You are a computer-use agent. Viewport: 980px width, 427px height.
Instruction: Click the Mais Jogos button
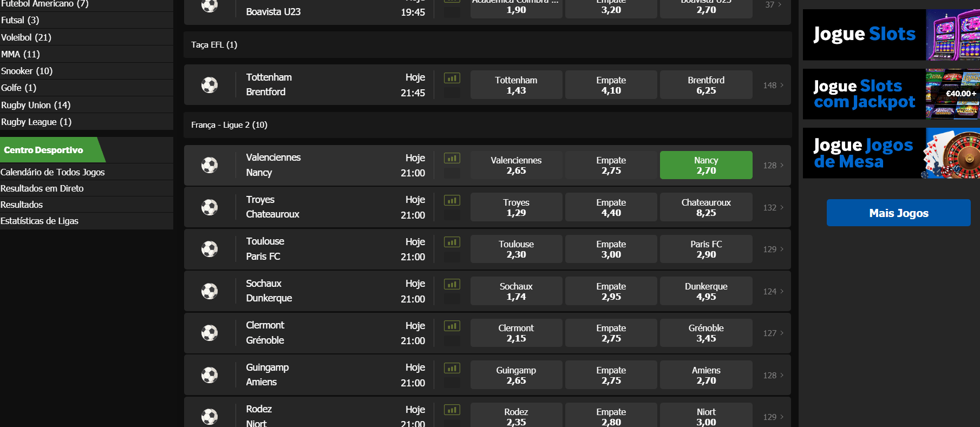click(899, 213)
